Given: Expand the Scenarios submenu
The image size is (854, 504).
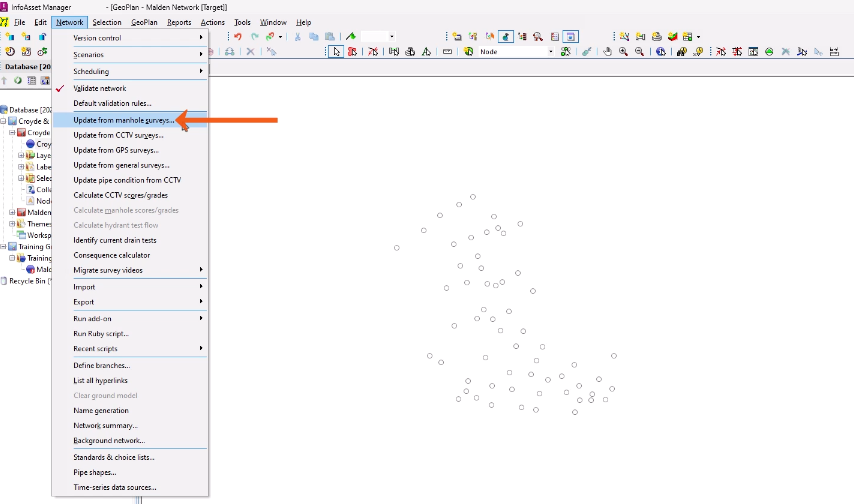Looking at the screenshot, I should click(x=130, y=55).
